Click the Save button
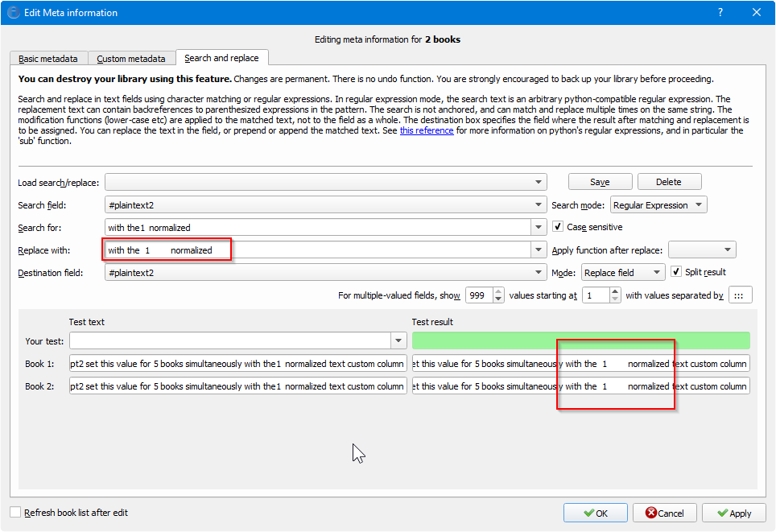The image size is (776, 532). pos(600,182)
